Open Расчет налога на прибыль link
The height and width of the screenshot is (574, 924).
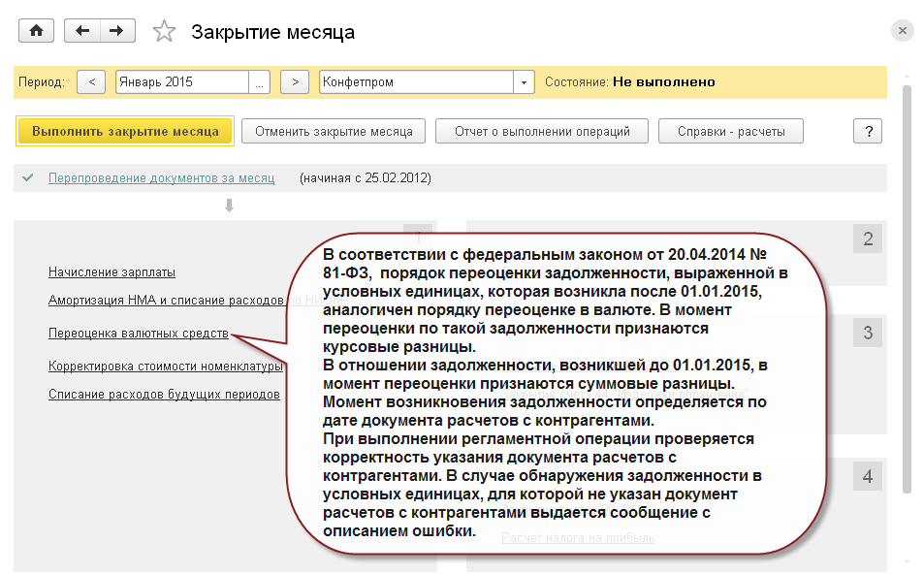tap(578, 537)
